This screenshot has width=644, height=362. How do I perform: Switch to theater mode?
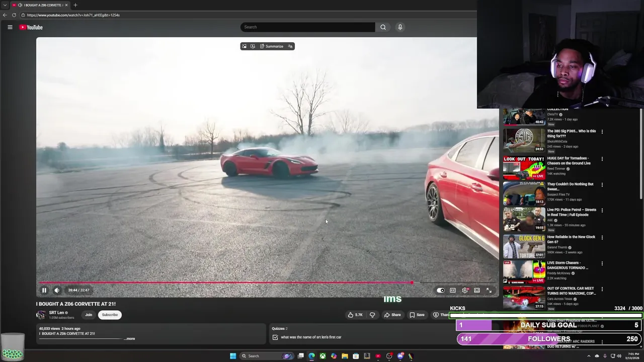point(477,290)
